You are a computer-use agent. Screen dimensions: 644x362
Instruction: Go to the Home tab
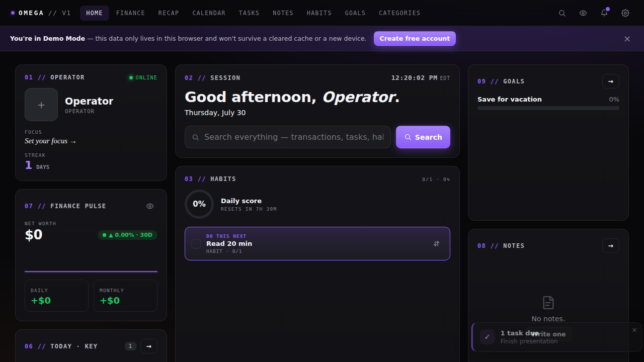[95, 13]
